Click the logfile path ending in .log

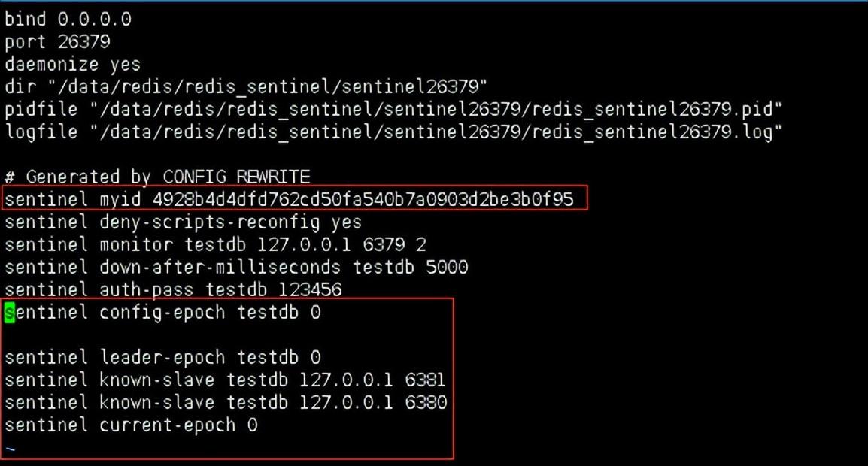(x=436, y=132)
